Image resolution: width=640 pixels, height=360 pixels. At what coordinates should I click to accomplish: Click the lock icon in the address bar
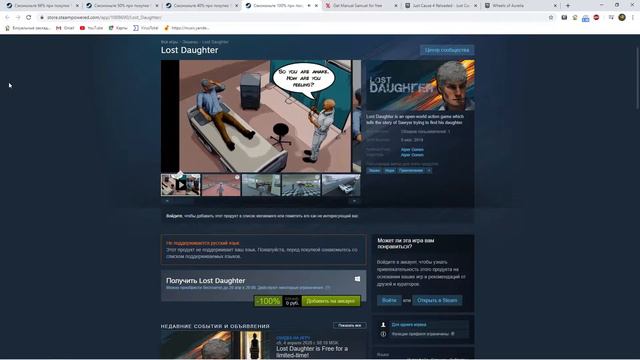tap(42, 18)
